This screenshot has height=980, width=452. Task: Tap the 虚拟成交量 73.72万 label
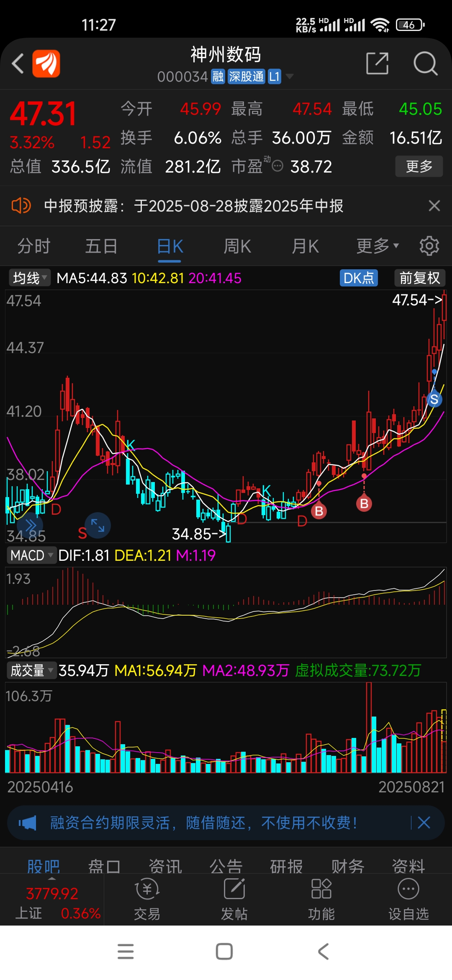pyautogui.click(x=358, y=671)
